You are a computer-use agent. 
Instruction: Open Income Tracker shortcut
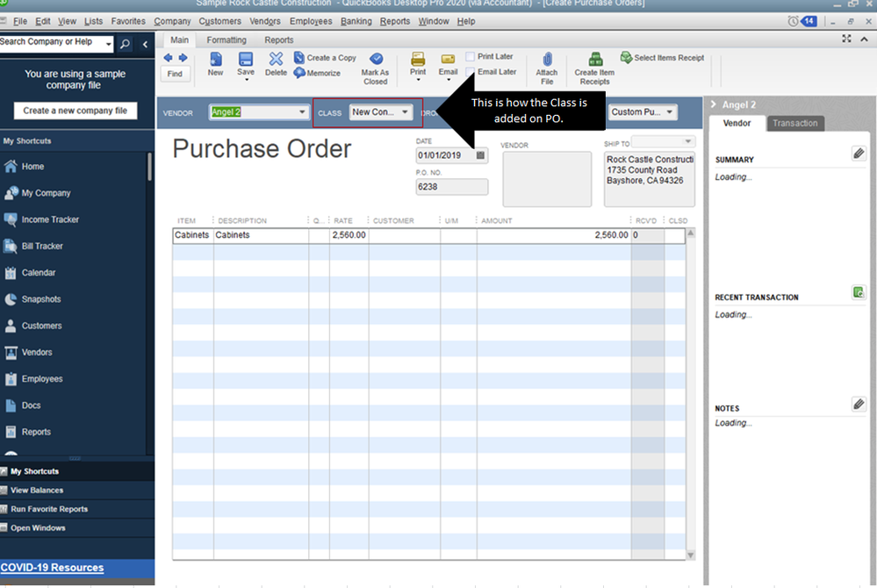tap(50, 219)
